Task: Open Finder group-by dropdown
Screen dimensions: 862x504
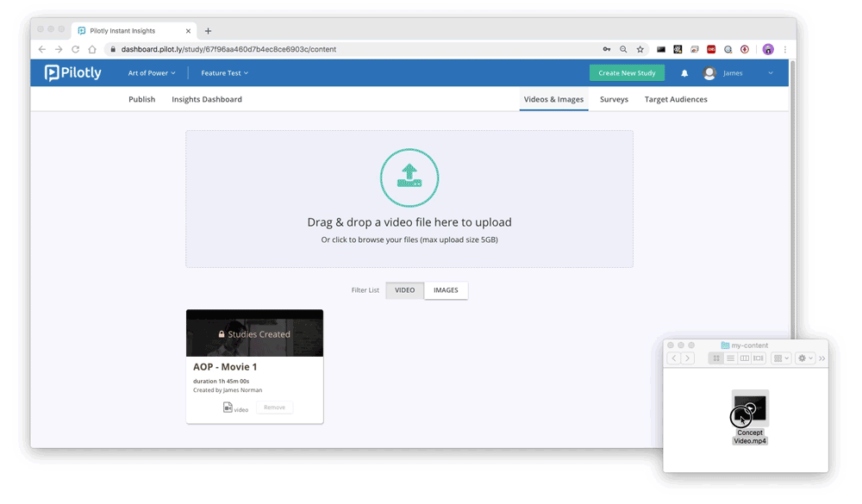Action: (x=781, y=358)
